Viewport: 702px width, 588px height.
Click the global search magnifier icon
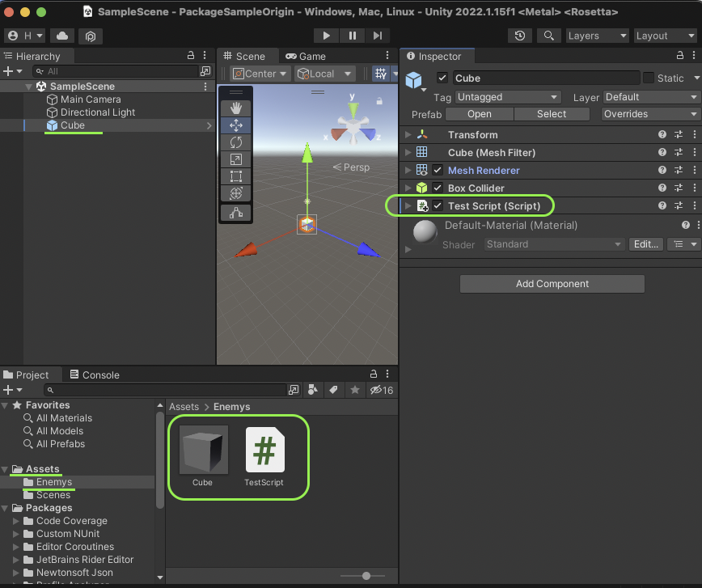point(549,36)
